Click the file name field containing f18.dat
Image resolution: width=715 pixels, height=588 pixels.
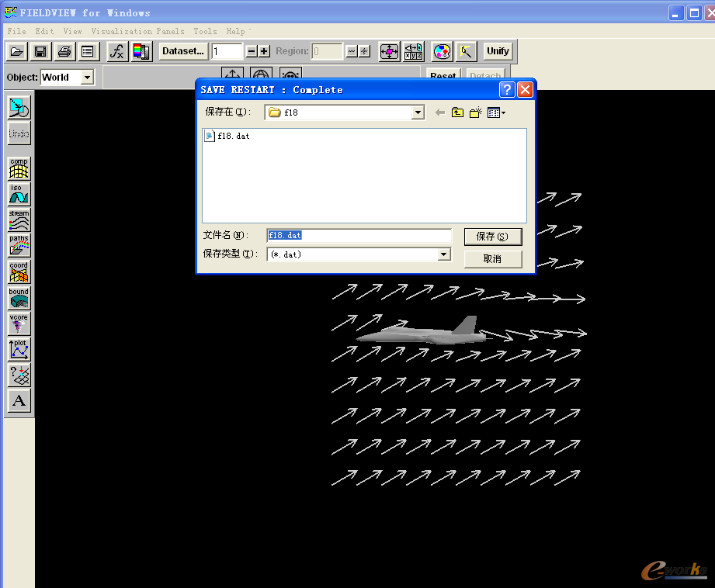pos(359,235)
